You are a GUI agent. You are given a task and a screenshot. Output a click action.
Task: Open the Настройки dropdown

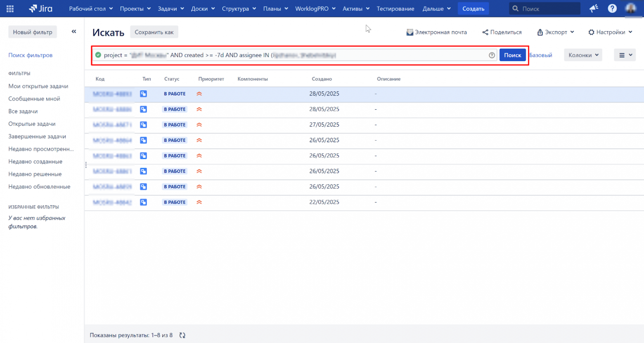[610, 32]
